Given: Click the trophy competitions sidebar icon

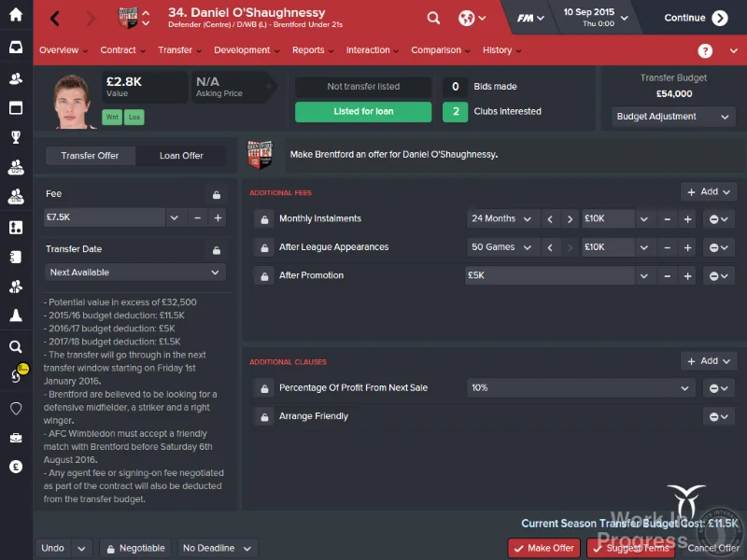Looking at the screenshot, I should point(16,137).
